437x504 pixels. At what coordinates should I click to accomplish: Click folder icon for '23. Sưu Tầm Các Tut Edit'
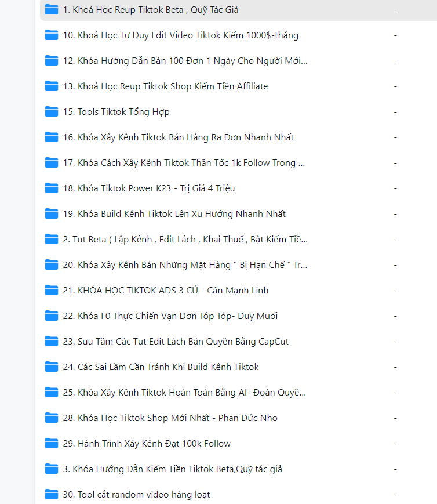52,342
